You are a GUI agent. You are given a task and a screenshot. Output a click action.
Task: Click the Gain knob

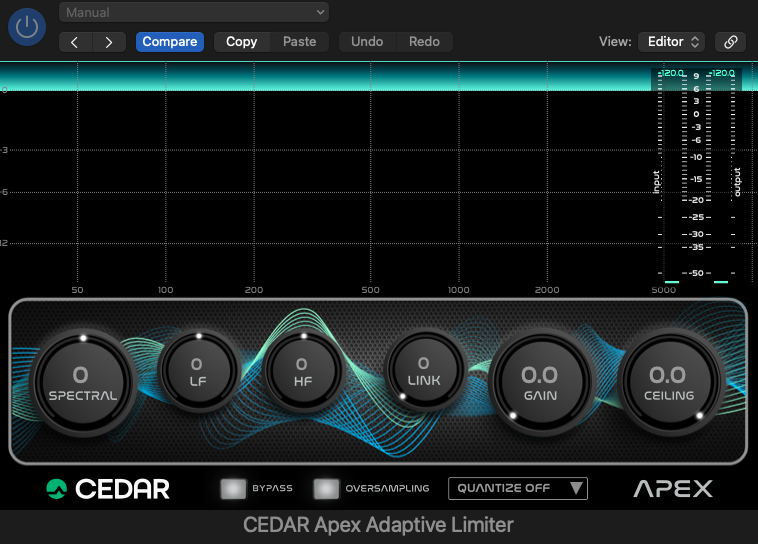click(540, 382)
